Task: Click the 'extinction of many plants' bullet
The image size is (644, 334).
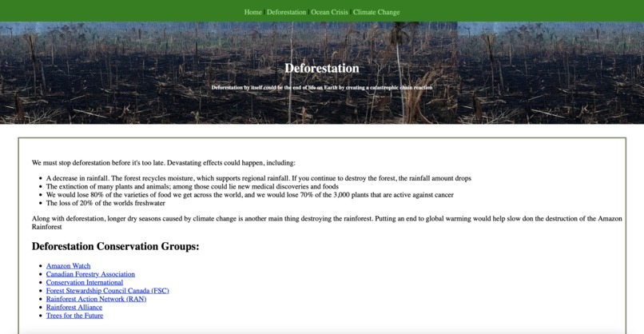Action: (193, 186)
